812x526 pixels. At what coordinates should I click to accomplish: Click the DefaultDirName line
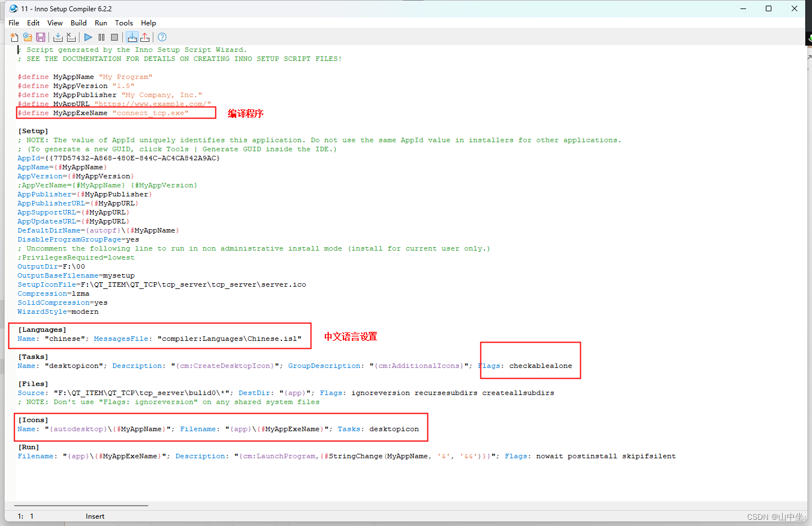(x=99, y=230)
